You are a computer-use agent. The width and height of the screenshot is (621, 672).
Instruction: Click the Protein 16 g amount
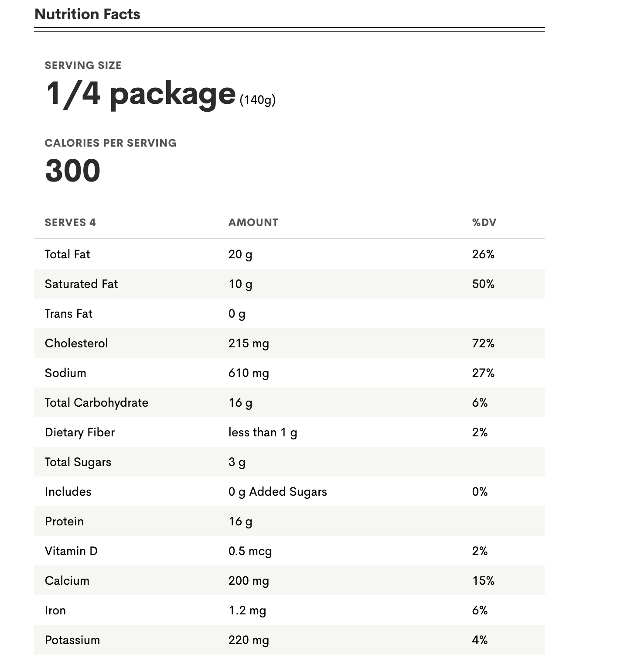tap(240, 521)
